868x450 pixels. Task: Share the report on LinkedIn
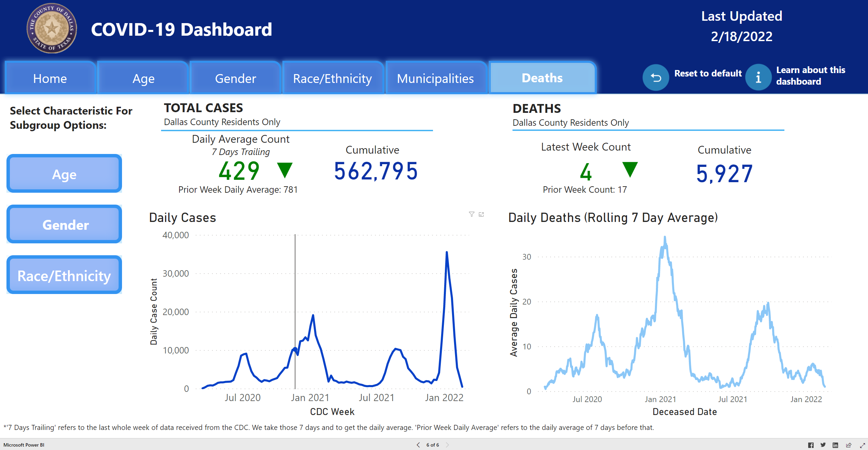pyautogui.click(x=835, y=445)
